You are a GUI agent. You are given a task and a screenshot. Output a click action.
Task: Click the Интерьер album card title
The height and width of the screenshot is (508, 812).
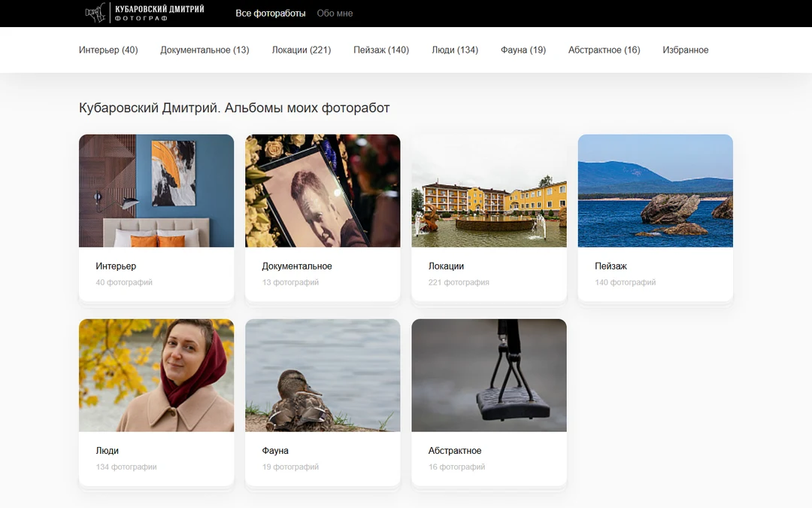click(x=116, y=266)
